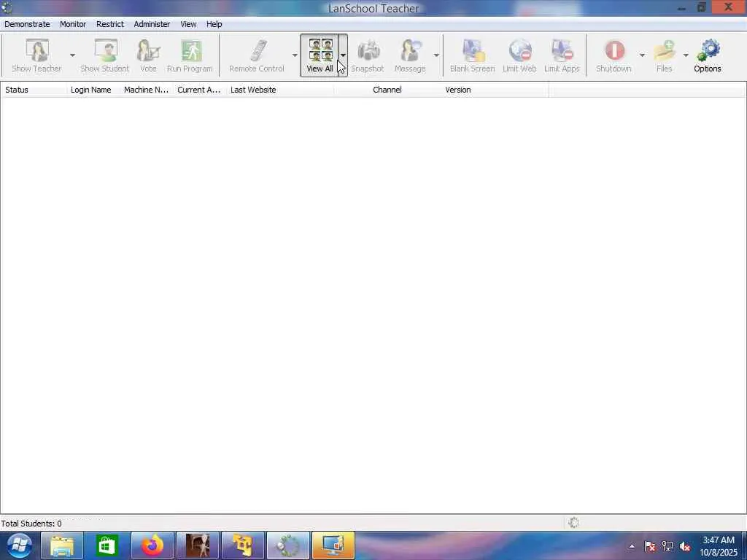Screen dimensions: 747x560
Task: Launch Firefox from the taskbar
Action: pos(152,545)
